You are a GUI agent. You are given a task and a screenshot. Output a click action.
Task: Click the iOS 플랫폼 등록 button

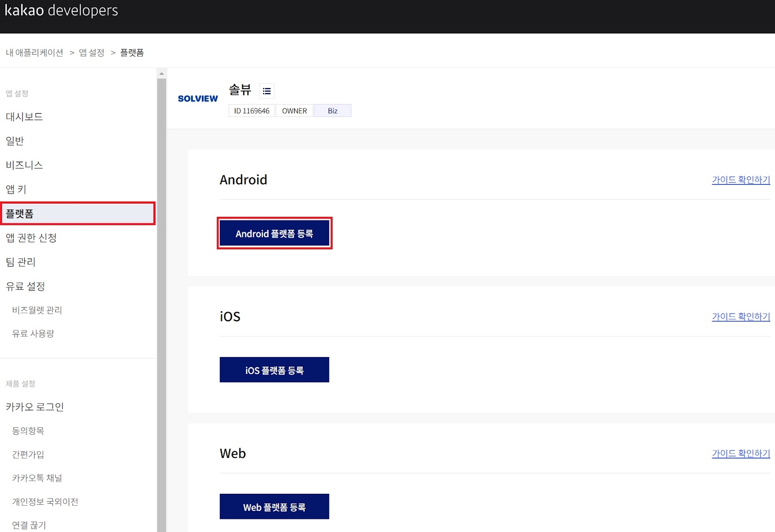click(x=274, y=370)
